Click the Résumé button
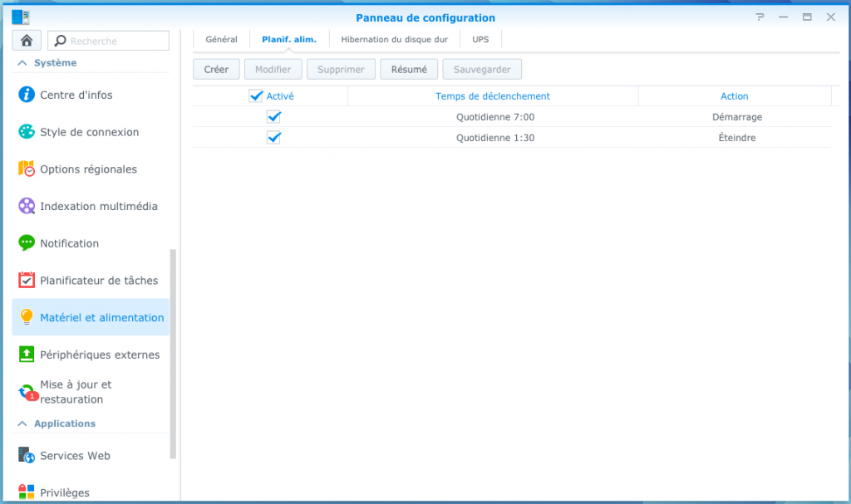The width and height of the screenshot is (851, 504). coord(409,70)
